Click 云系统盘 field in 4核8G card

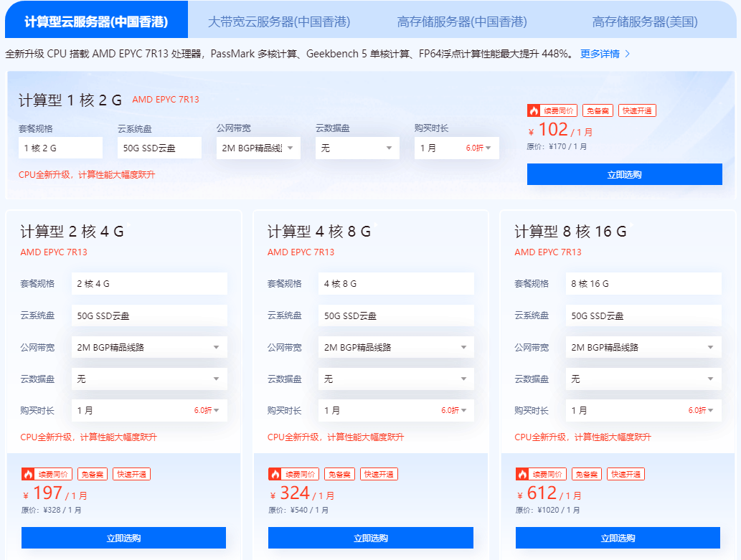point(396,315)
